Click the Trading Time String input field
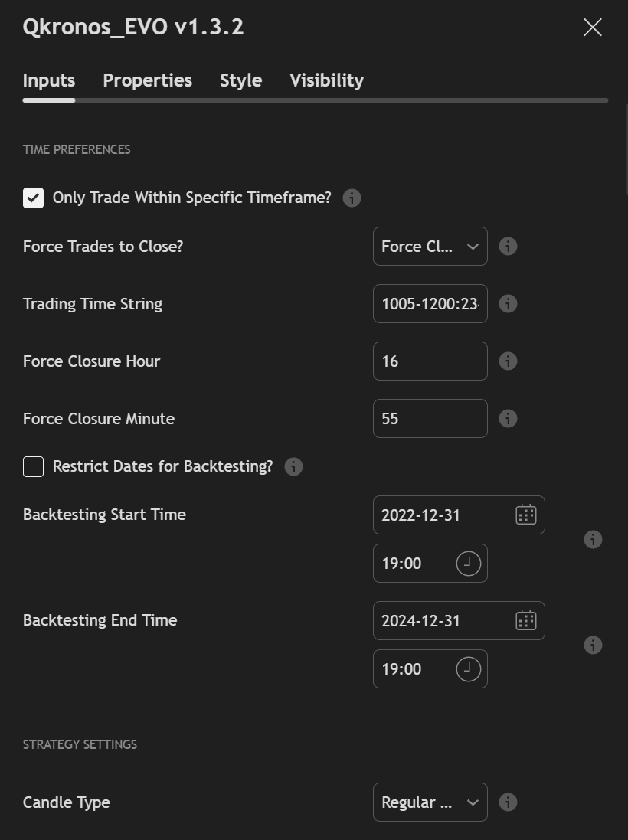 click(x=430, y=304)
